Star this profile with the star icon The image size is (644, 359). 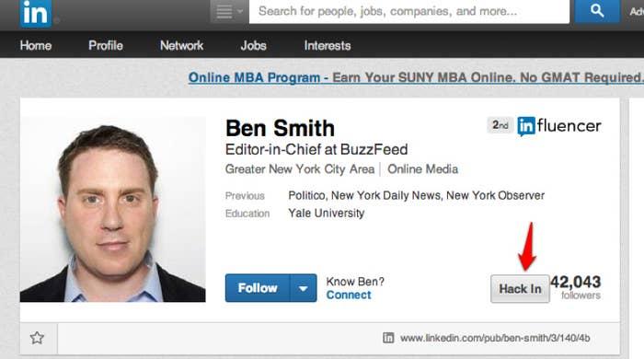point(37,338)
